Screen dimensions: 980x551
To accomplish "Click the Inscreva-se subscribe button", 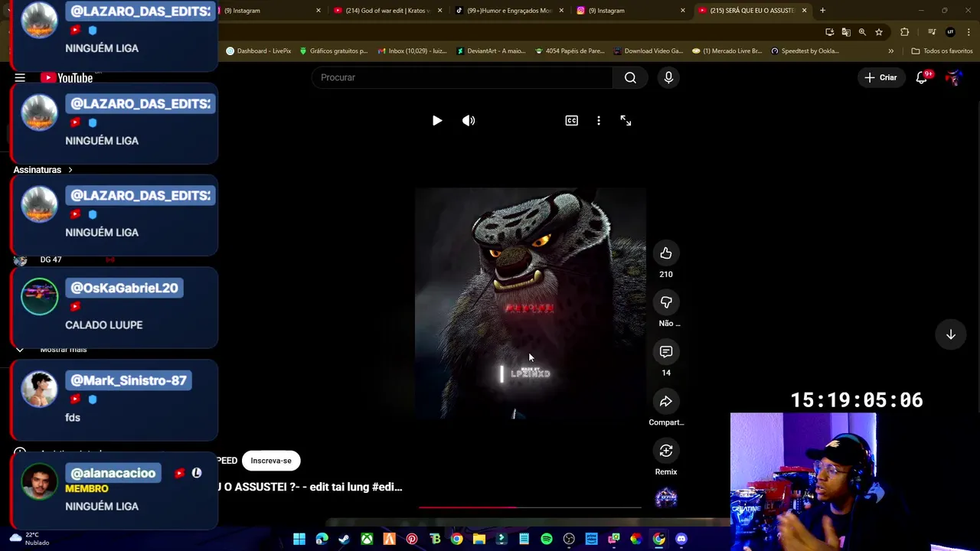I will pos(271,461).
